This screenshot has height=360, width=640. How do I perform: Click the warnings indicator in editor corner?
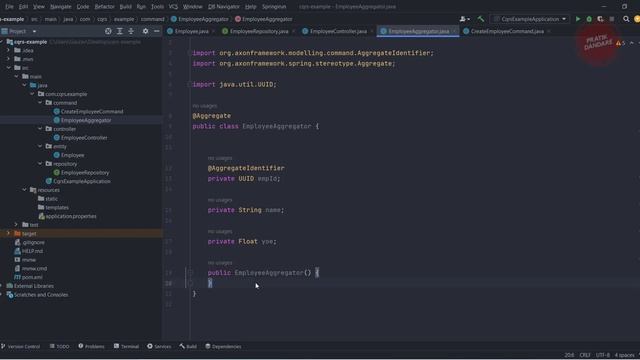point(620,43)
